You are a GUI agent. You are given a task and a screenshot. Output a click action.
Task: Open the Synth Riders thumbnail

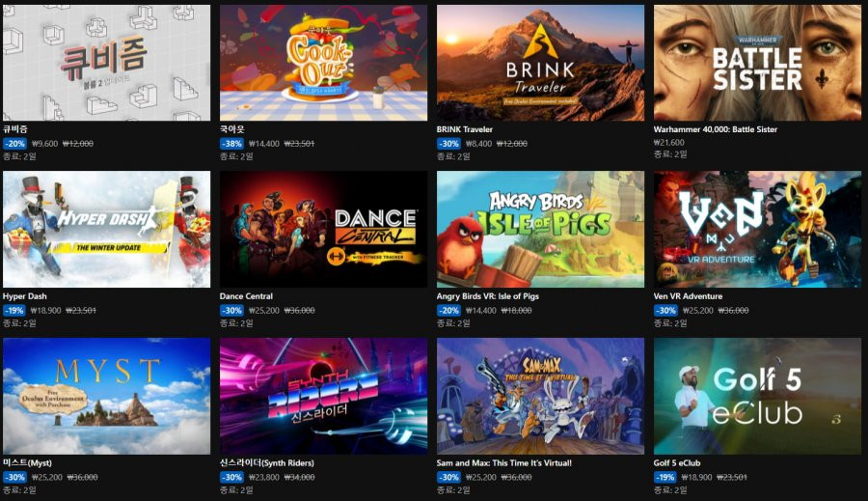[x=323, y=396]
